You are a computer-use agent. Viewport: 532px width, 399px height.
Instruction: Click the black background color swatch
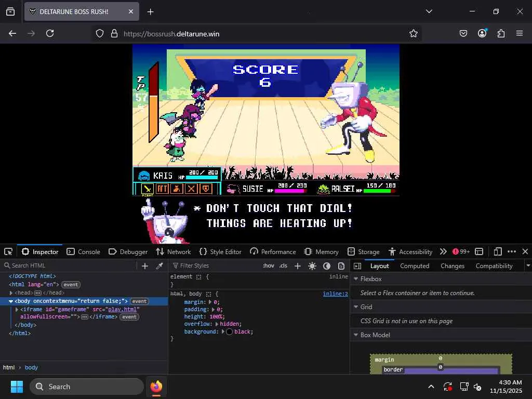click(229, 332)
